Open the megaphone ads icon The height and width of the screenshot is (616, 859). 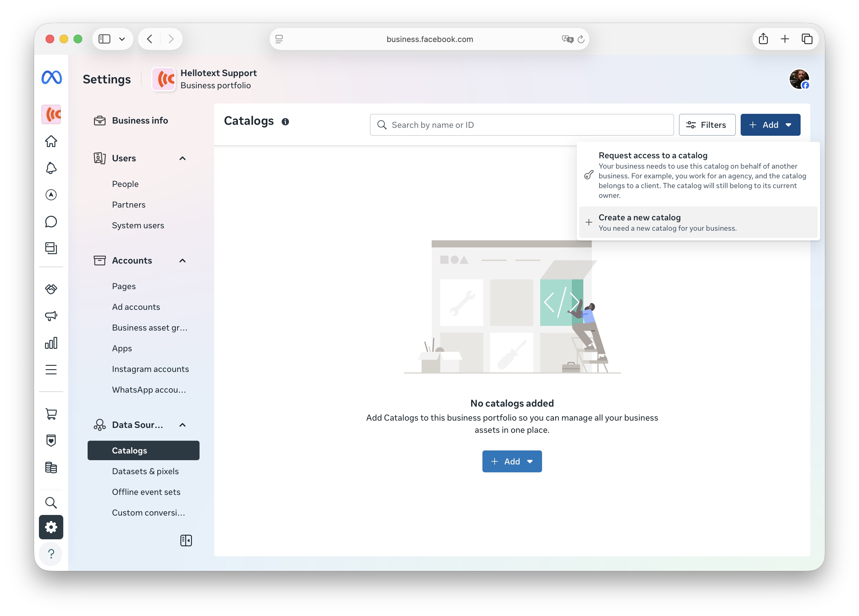51,316
